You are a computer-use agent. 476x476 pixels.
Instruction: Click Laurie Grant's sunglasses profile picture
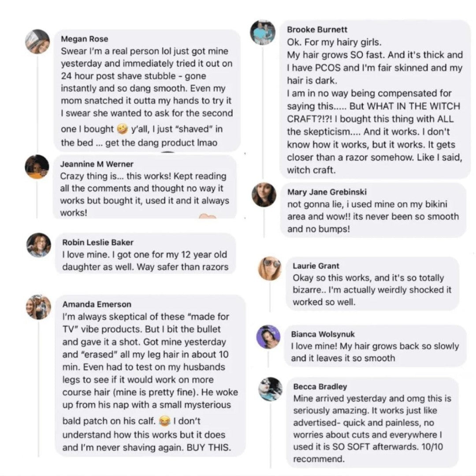coord(270,268)
